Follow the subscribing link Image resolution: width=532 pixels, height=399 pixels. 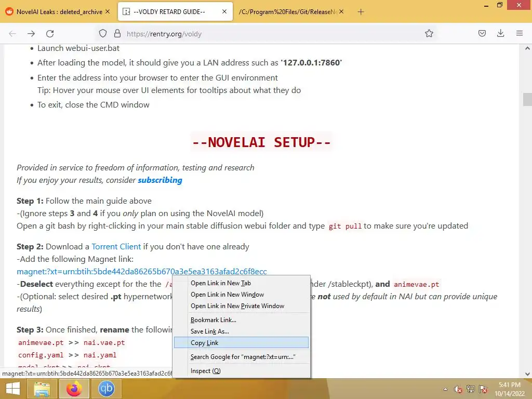pos(160,180)
